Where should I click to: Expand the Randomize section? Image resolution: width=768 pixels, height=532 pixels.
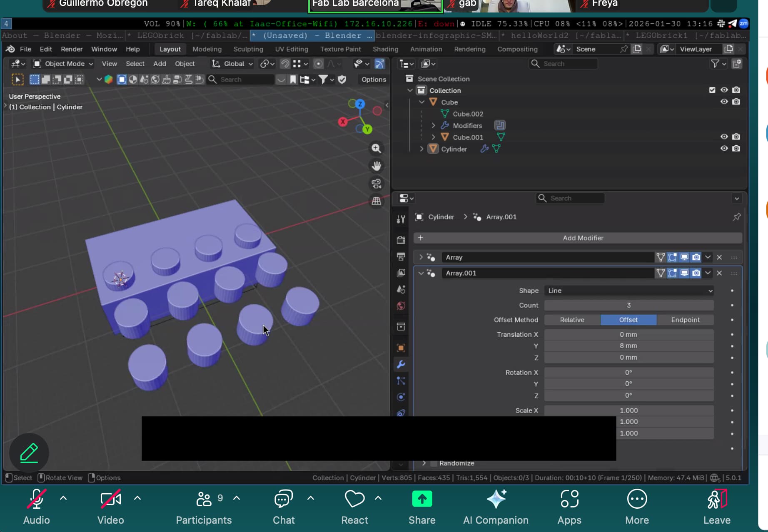pos(424,463)
